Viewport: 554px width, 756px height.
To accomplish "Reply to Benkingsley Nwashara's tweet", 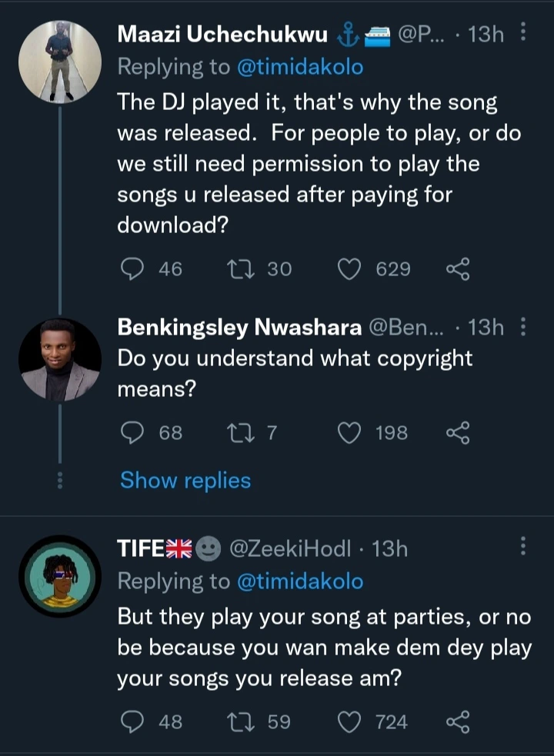I will (134, 433).
